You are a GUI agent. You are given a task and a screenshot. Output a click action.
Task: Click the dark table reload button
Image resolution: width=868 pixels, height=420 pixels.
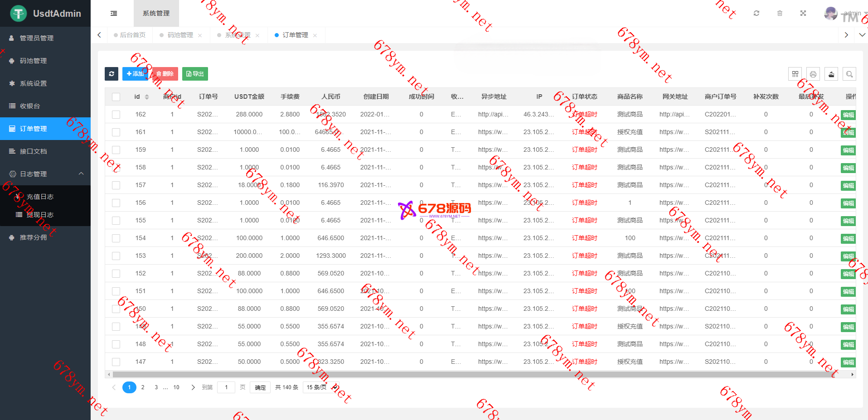112,74
